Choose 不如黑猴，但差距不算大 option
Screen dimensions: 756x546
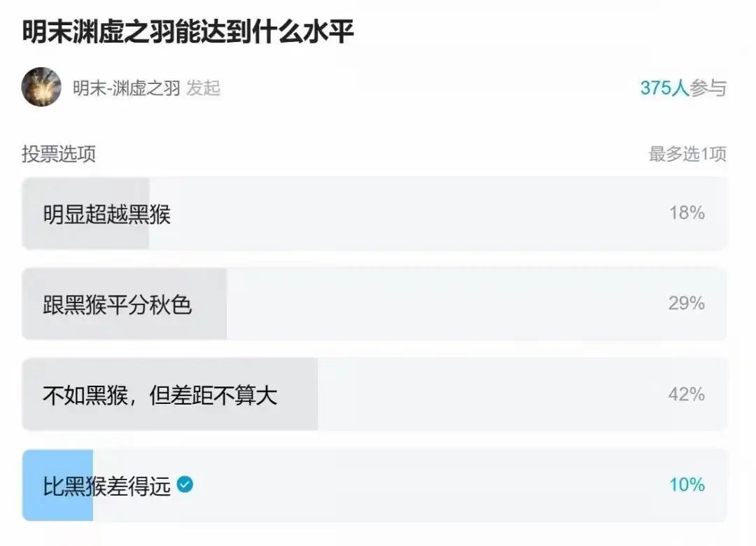160,395
